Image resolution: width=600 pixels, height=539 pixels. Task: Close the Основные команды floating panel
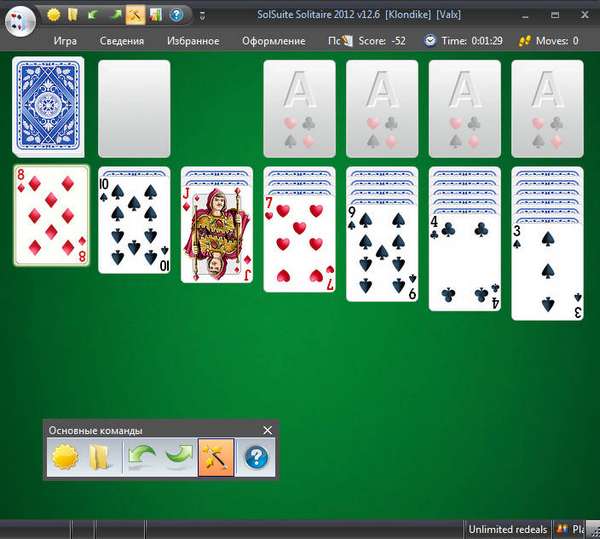coord(267,430)
